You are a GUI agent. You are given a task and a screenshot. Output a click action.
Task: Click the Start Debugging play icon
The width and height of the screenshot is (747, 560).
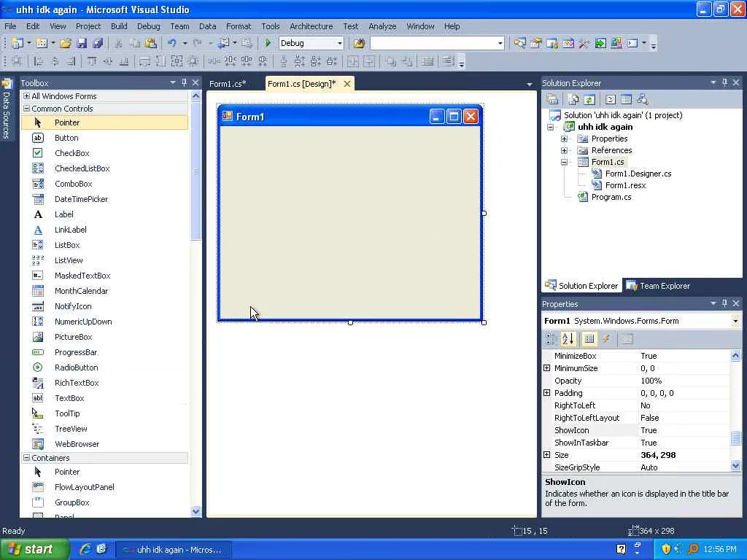[x=268, y=43]
